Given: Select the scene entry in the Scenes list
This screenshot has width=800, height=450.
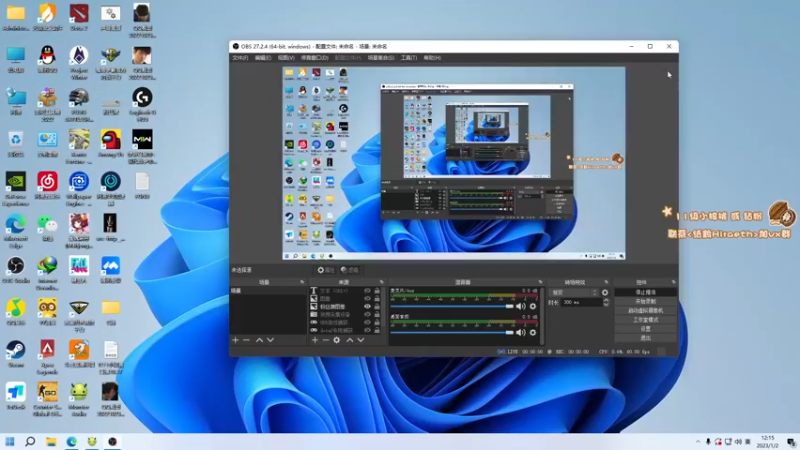Looking at the screenshot, I should [268, 291].
